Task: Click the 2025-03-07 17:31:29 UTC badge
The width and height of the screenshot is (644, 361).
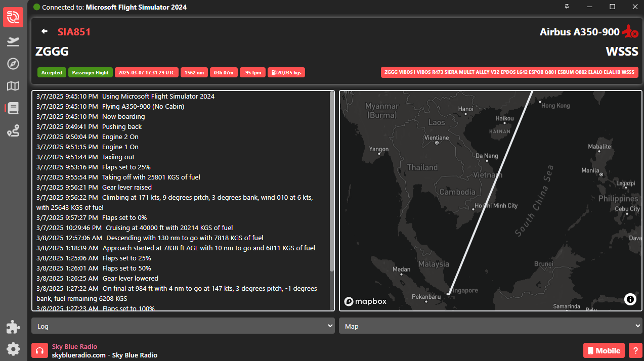Action: click(x=147, y=72)
